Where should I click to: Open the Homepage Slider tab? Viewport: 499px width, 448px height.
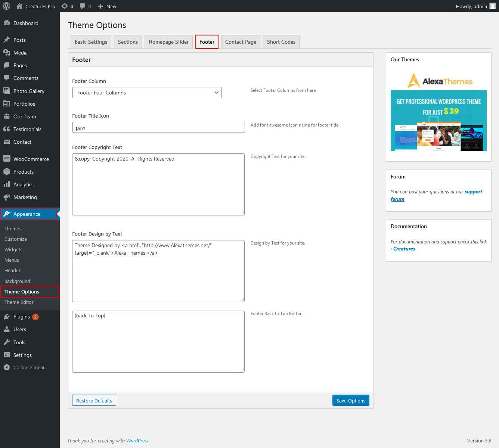[x=168, y=42]
